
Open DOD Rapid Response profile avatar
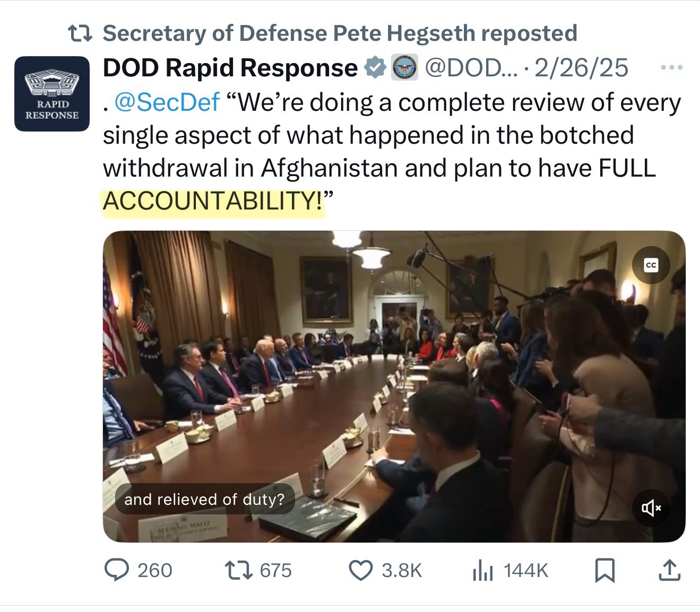pos(52,94)
